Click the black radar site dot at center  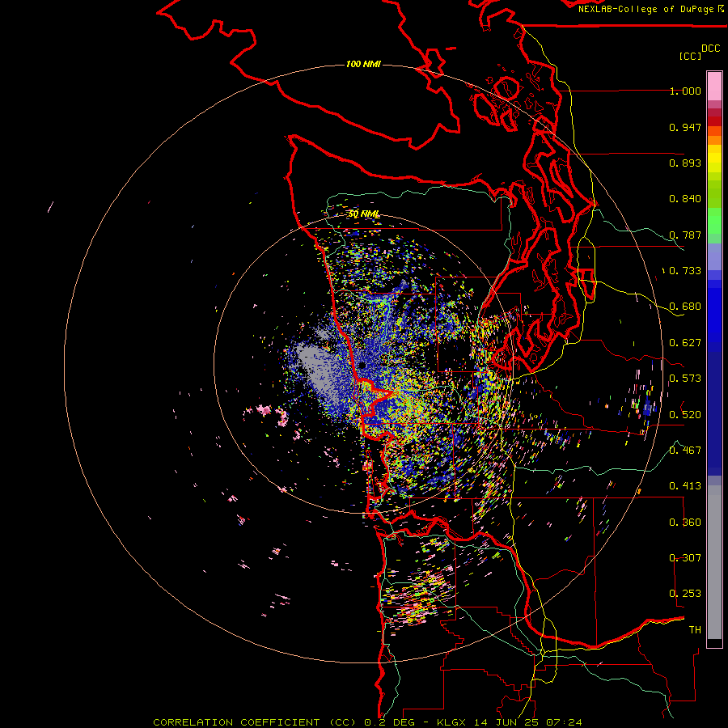362,366
